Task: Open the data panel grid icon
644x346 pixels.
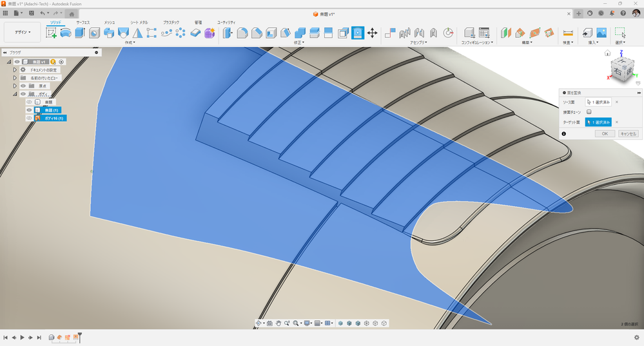Action: tap(5, 13)
